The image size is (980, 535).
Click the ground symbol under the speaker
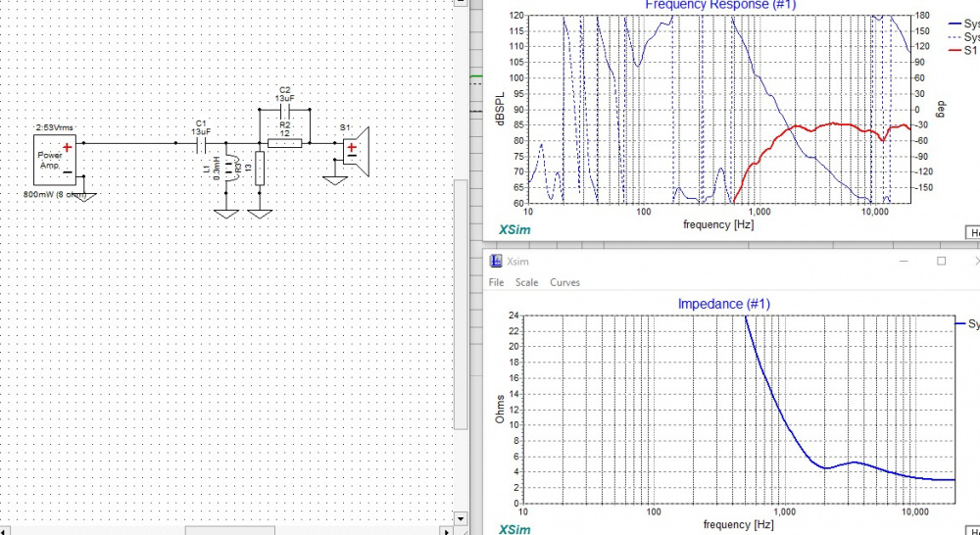[335, 178]
